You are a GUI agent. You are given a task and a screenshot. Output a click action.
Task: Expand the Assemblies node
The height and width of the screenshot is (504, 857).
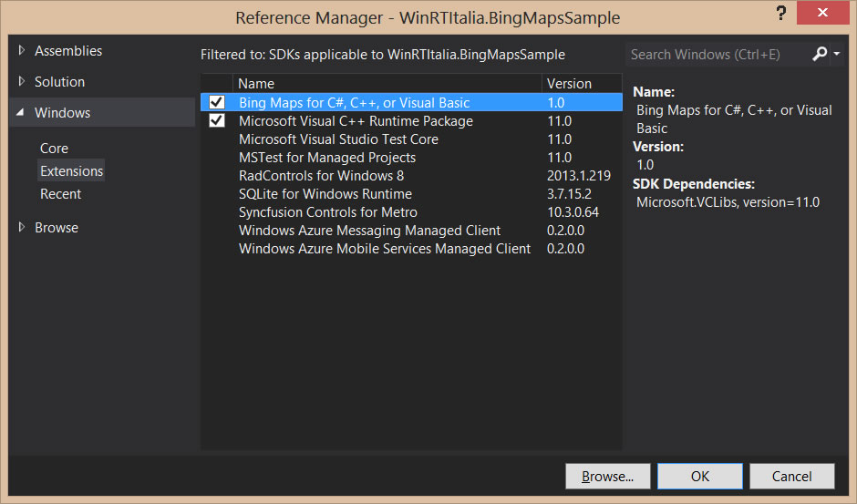[21, 50]
